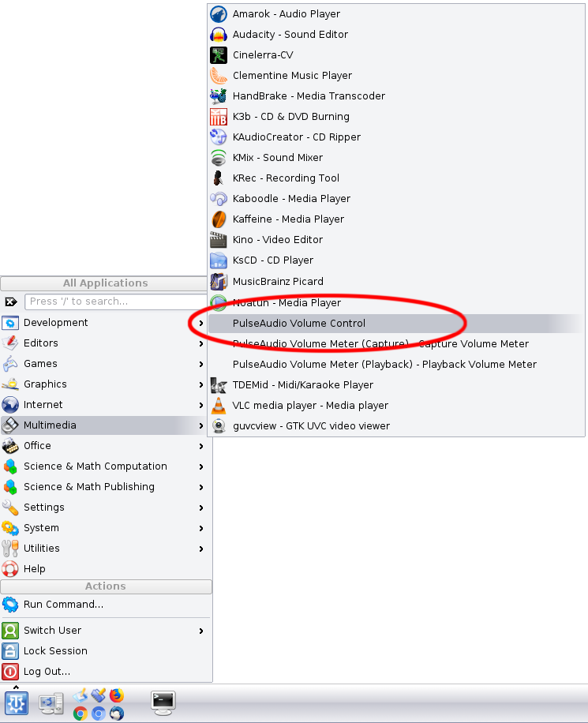Click the TDEMid icon
This screenshot has width=588, height=723.
(x=219, y=385)
